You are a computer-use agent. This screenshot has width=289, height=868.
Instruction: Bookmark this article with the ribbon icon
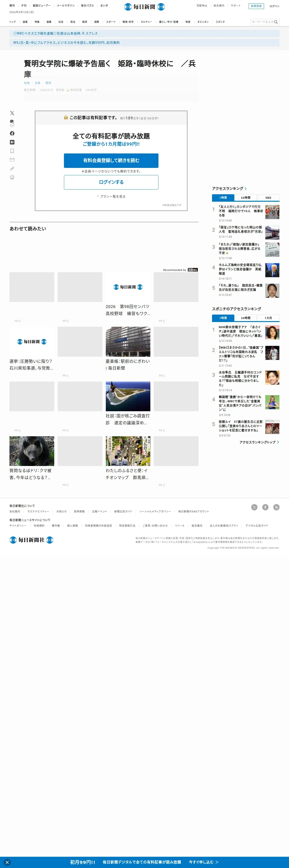(12, 151)
